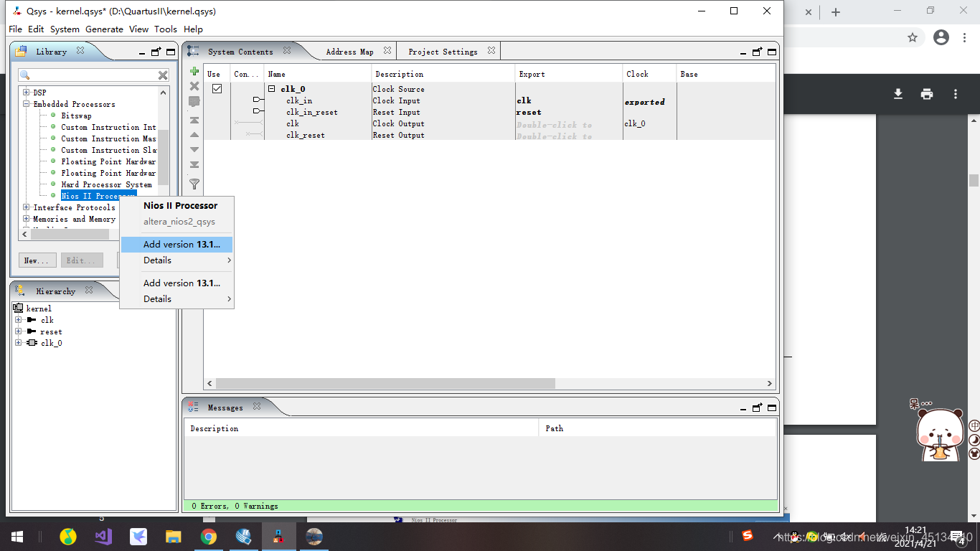Detach the Messages panel
This screenshot has width=980, height=551.
[x=758, y=408]
